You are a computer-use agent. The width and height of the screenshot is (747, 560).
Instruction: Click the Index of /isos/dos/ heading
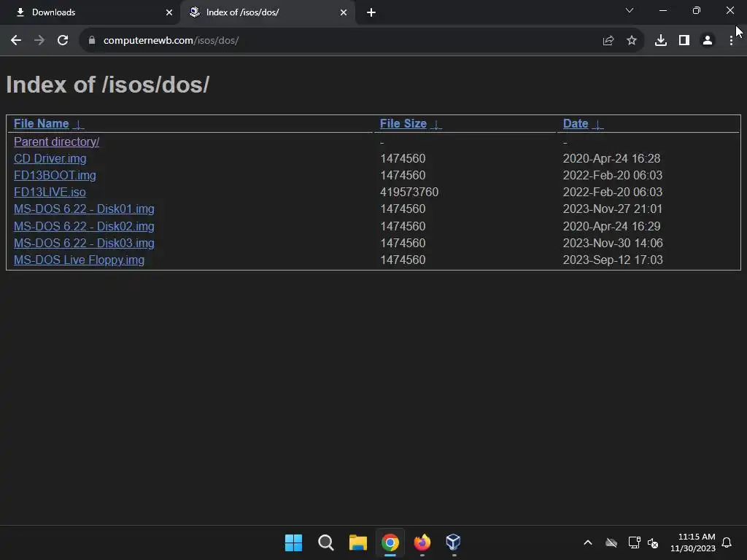coord(108,85)
